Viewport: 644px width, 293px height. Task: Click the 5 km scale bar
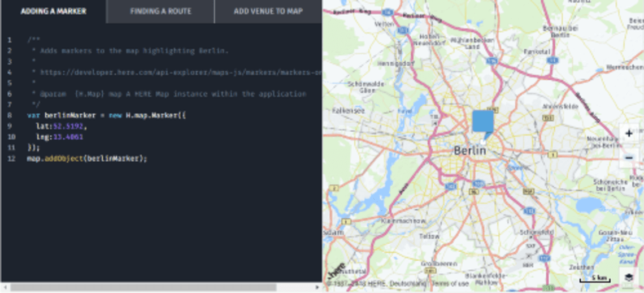(x=594, y=278)
